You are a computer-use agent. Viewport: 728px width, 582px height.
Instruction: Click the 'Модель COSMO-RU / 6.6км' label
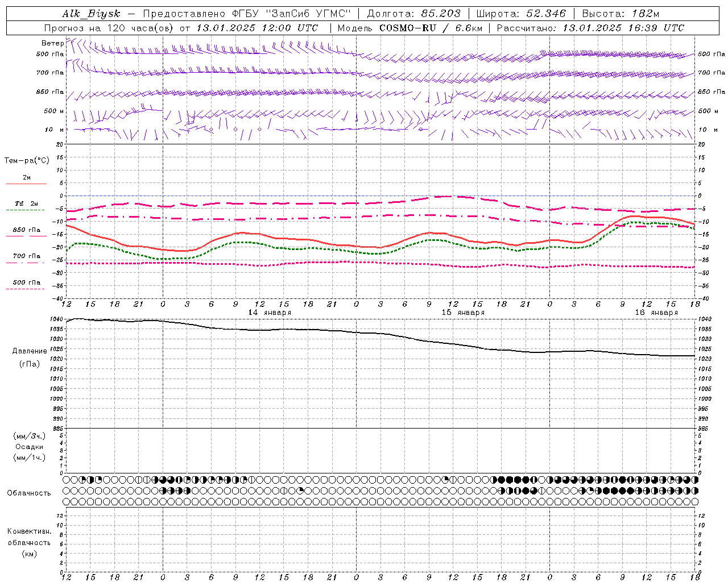(x=409, y=28)
